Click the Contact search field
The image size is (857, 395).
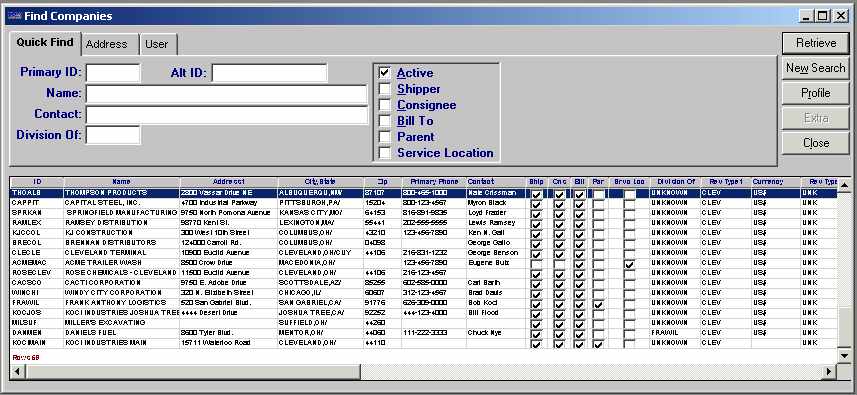[x=226, y=115]
